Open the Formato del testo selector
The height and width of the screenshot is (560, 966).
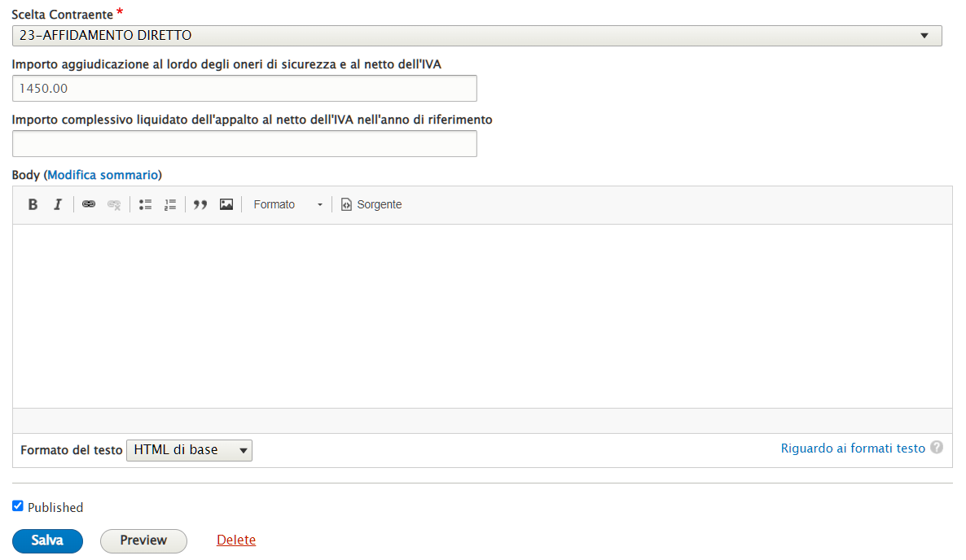click(x=189, y=450)
